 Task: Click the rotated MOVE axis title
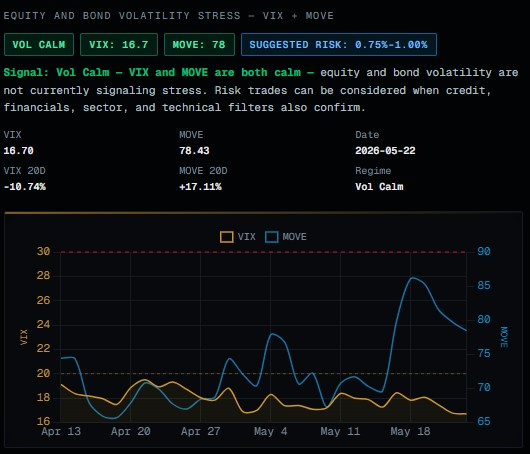pos(504,337)
